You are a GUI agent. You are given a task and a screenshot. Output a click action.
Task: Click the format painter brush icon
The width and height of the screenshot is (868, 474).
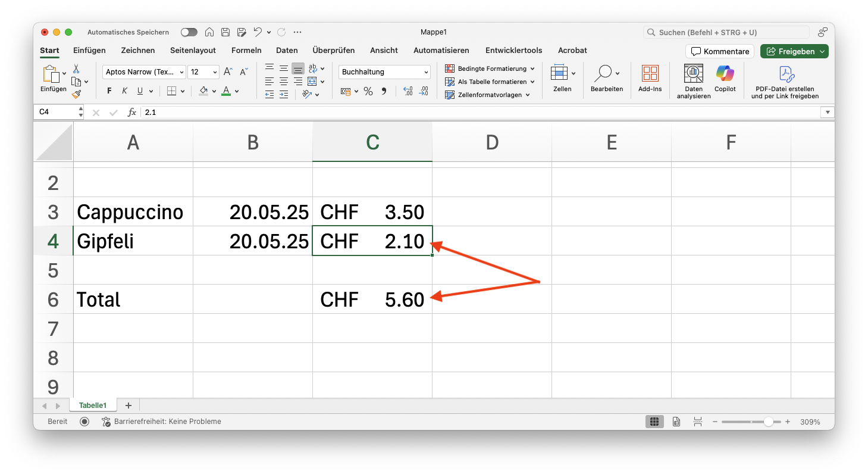[76, 94]
